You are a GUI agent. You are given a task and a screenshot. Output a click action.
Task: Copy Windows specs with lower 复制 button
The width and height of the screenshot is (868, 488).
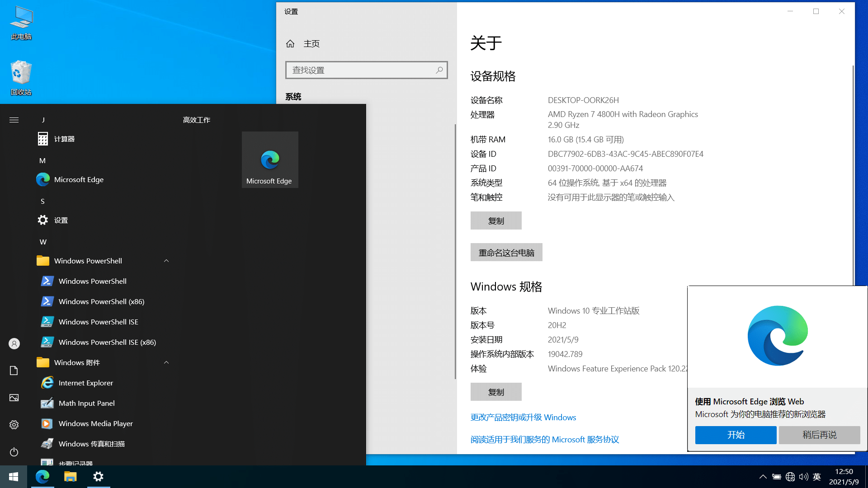(x=496, y=392)
